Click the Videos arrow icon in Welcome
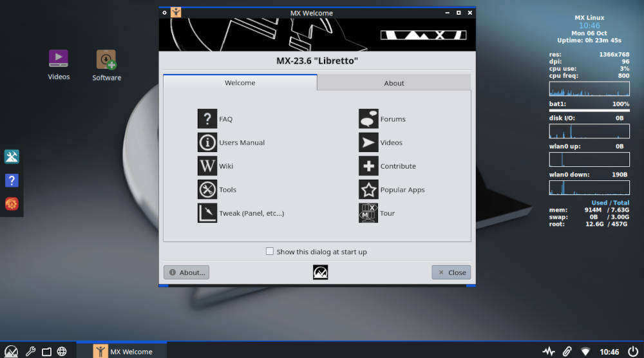 (x=368, y=142)
